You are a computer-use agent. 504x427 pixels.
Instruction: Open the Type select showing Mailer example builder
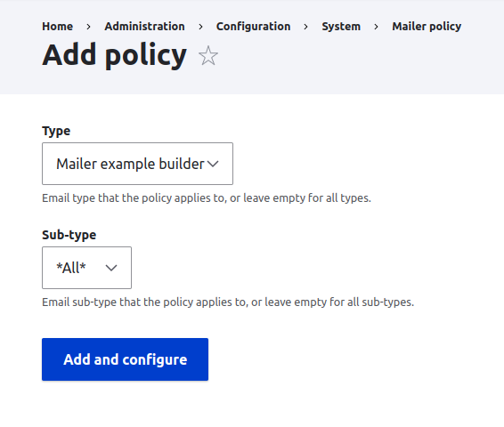(137, 164)
